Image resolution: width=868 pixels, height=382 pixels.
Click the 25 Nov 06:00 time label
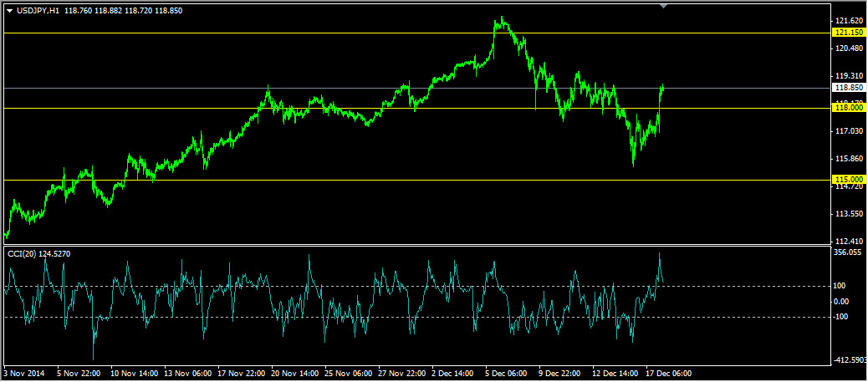pyautogui.click(x=349, y=373)
